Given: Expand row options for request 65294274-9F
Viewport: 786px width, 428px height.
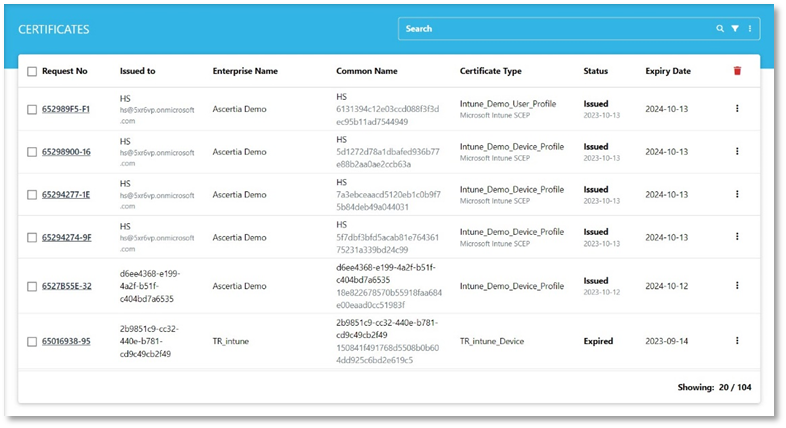Looking at the screenshot, I should pos(737,238).
